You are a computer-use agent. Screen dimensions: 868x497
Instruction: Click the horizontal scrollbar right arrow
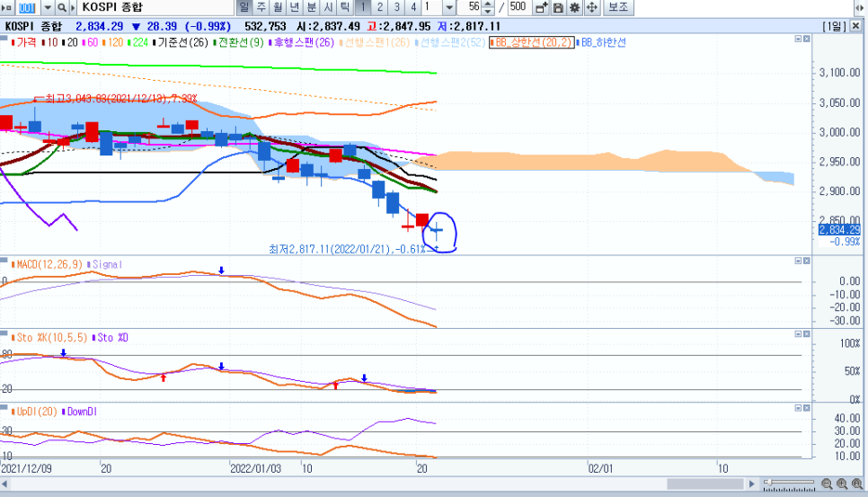pos(751,484)
